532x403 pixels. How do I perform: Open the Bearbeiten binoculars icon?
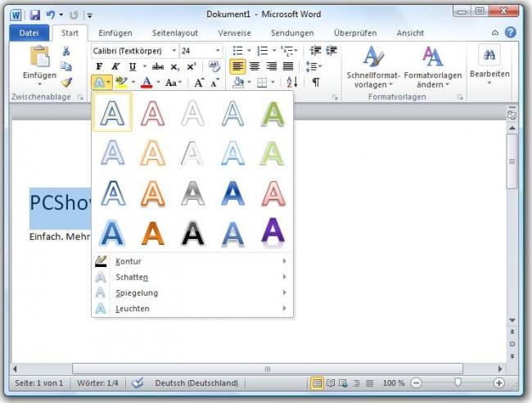click(489, 55)
